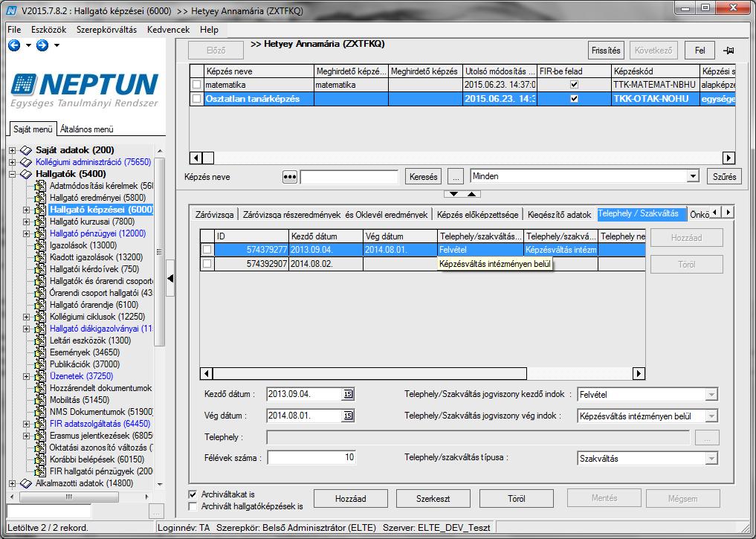Tick the checkbox for the matematika row
This screenshot has width=756, height=539.
click(x=196, y=84)
